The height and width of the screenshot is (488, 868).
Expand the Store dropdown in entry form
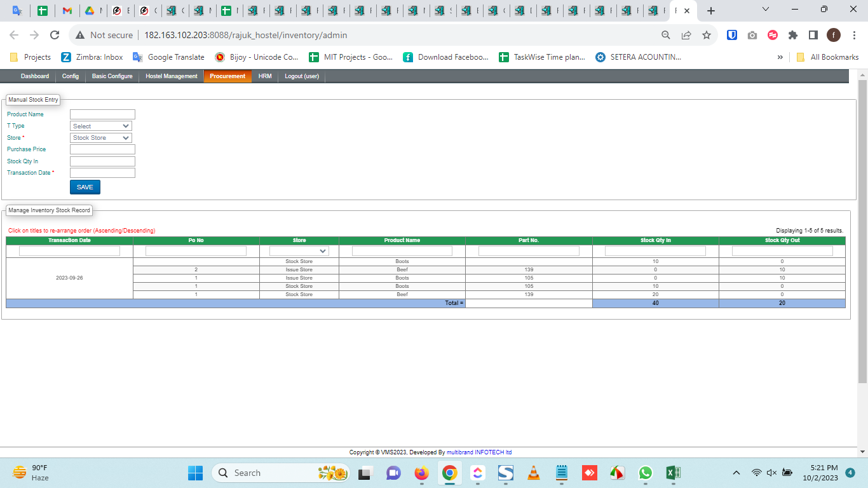click(101, 138)
